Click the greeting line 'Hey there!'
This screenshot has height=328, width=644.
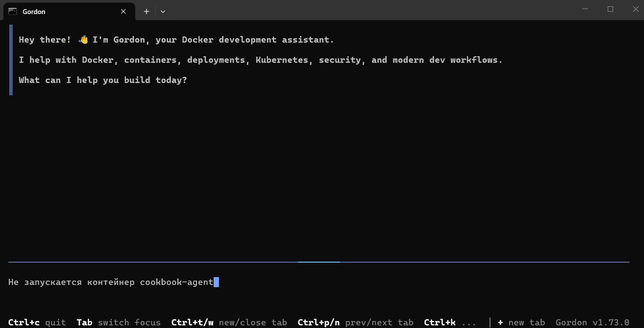click(176, 40)
